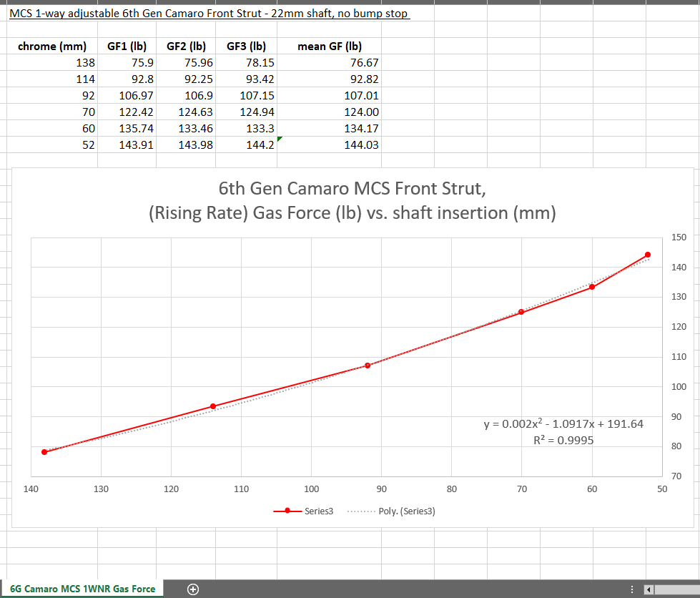This screenshot has width=700, height=598.
Task: Select the GF3 cell 93.42
Action: click(x=246, y=79)
